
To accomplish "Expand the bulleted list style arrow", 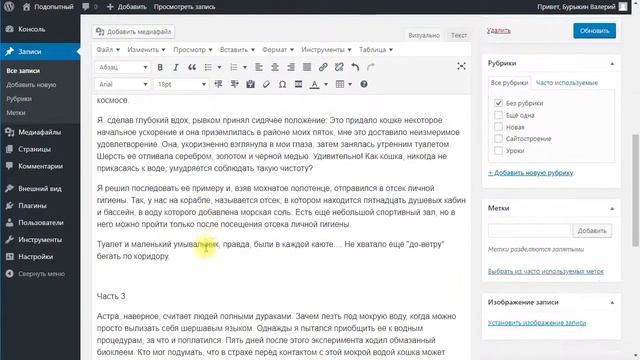I will click(x=219, y=67).
